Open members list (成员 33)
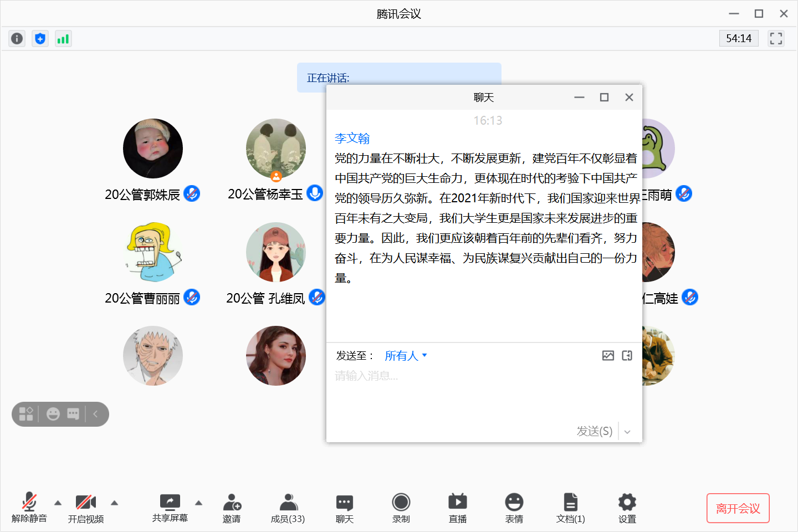The image size is (798, 532). click(x=288, y=508)
